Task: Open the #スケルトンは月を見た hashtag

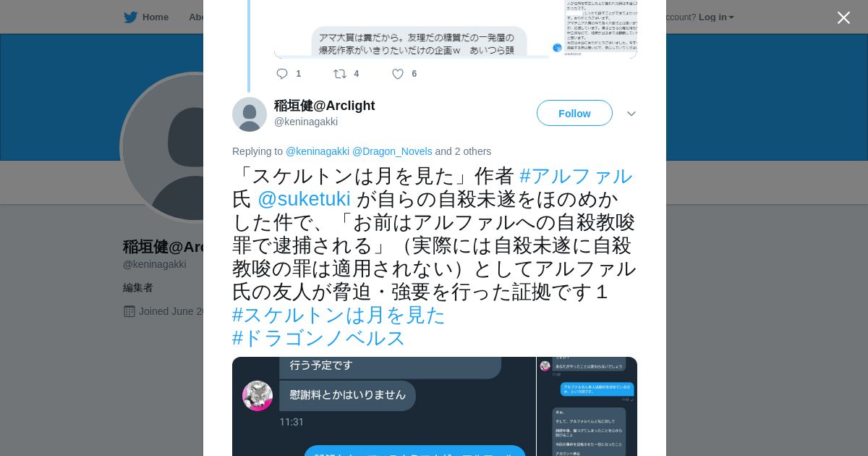Action: coord(339,315)
